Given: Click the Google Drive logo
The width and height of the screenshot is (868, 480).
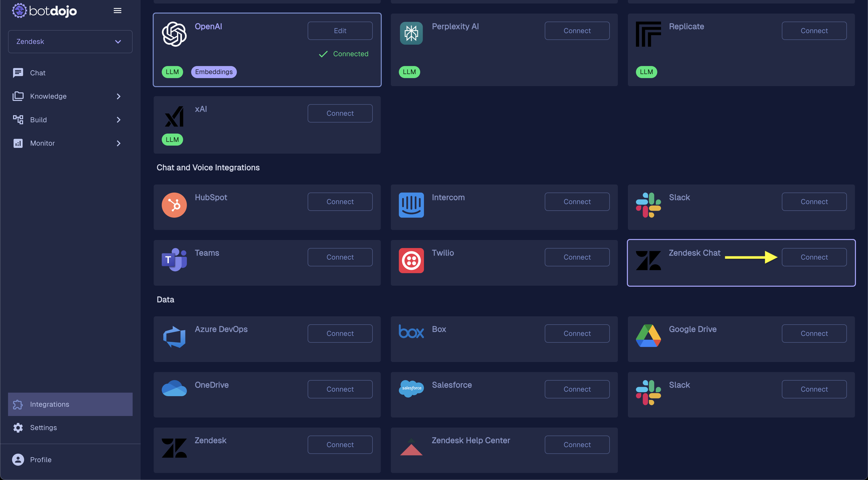Looking at the screenshot, I should tap(648, 336).
